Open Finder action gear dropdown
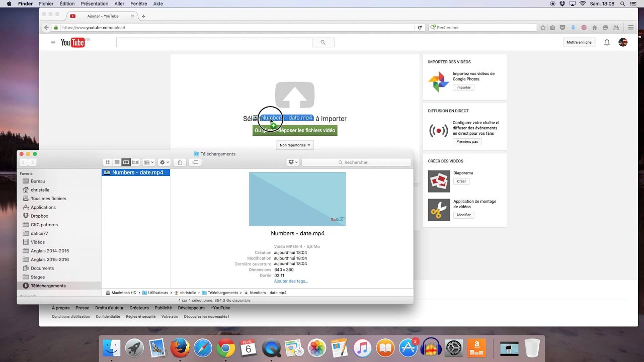 tap(165, 162)
